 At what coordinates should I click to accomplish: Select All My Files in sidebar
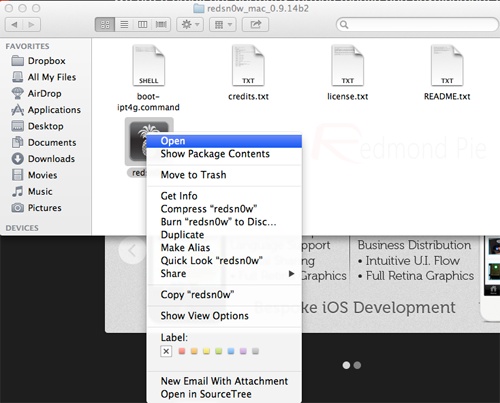43,77
